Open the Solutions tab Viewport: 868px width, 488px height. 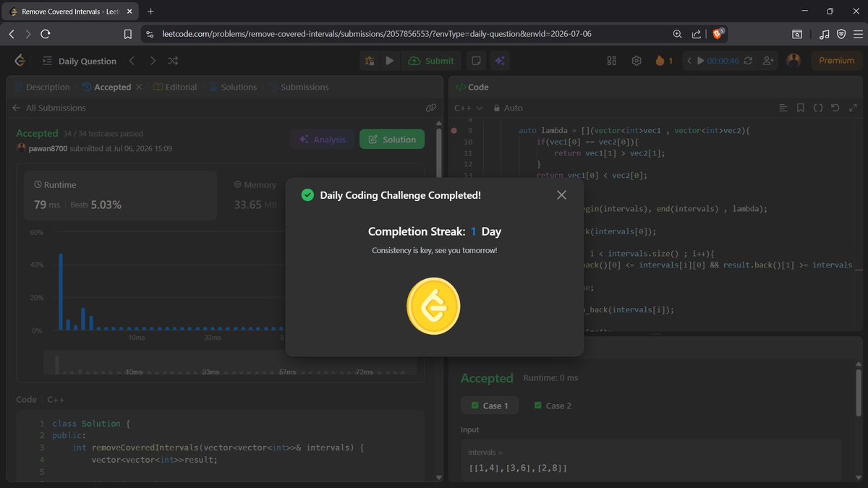(233, 87)
